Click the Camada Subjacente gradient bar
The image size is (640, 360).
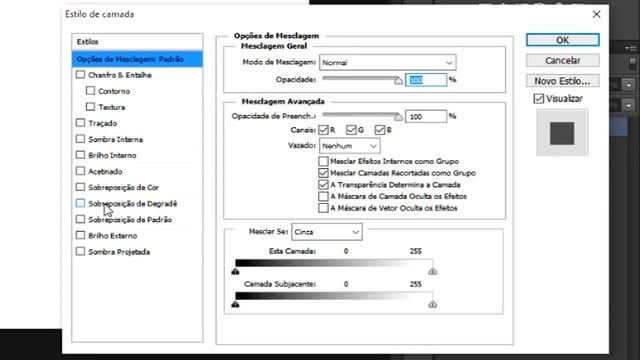[x=334, y=296]
